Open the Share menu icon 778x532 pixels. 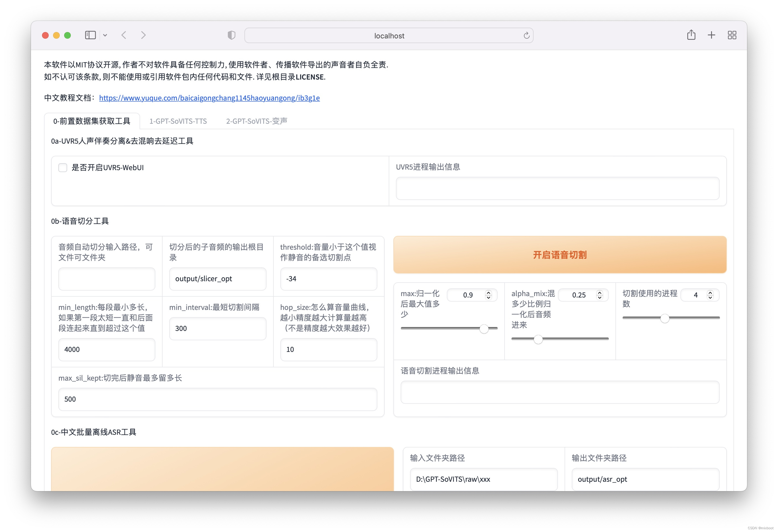[691, 35]
